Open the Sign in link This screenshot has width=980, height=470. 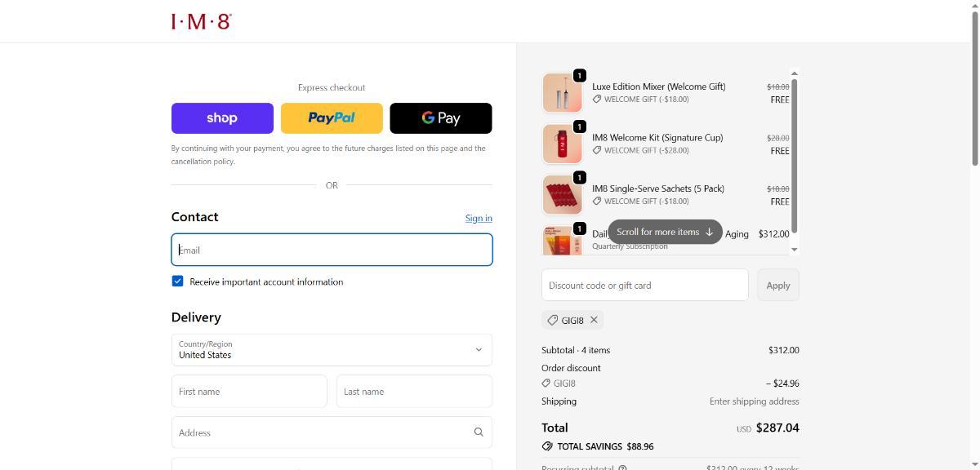click(479, 218)
